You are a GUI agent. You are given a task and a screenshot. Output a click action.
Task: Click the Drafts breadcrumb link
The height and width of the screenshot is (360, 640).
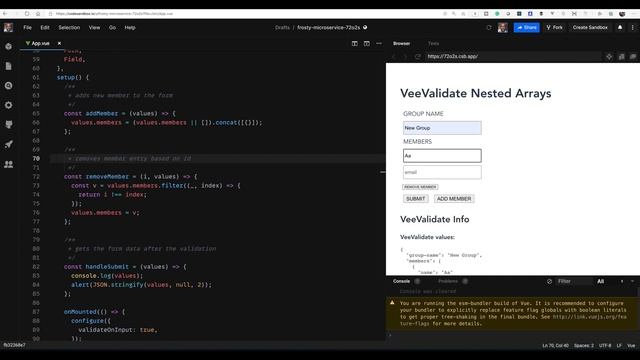click(282, 27)
